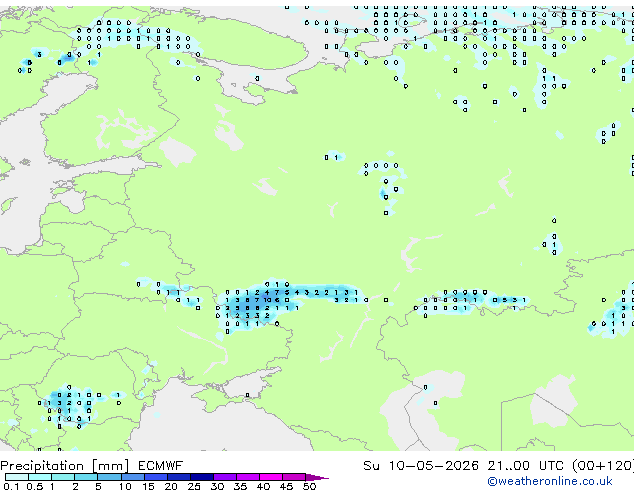
Task: Click the '45' legend scale label
Action: [x=286, y=486]
